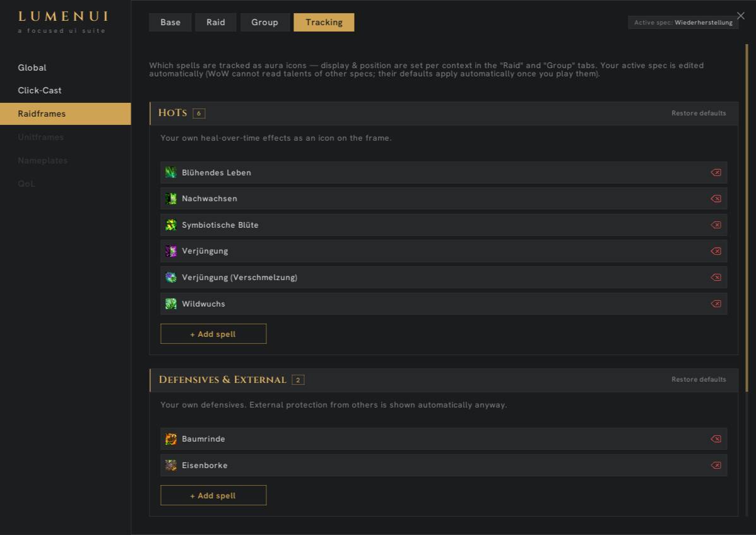Click the delete icon on the plain Verjüngung row
Viewport: 756px width, 535px height.
click(716, 251)
